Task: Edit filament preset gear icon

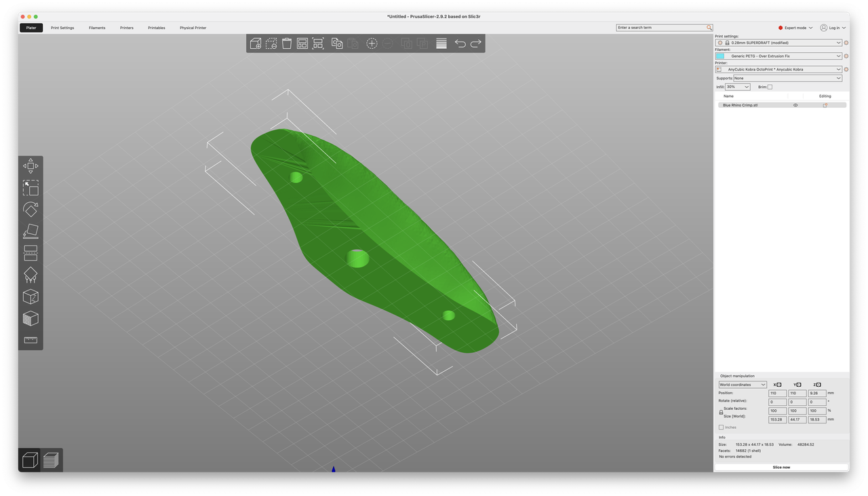Action: point(846,56)
